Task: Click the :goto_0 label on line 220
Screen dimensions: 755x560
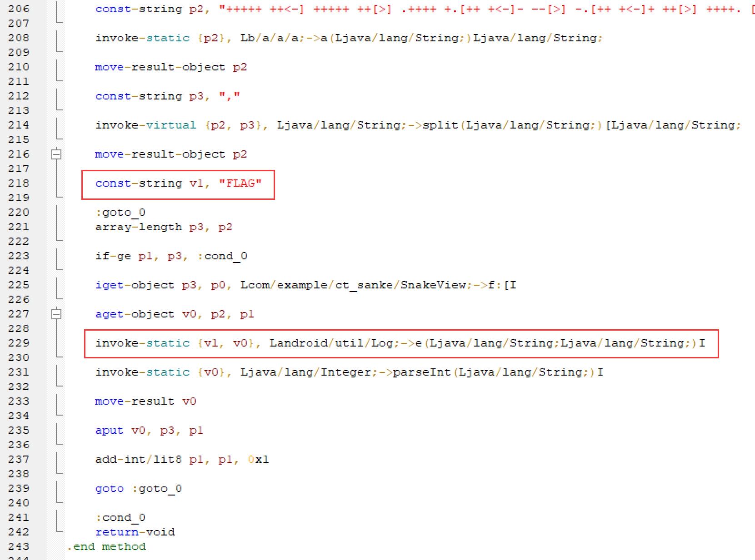Action: click(x=120, y=213)
